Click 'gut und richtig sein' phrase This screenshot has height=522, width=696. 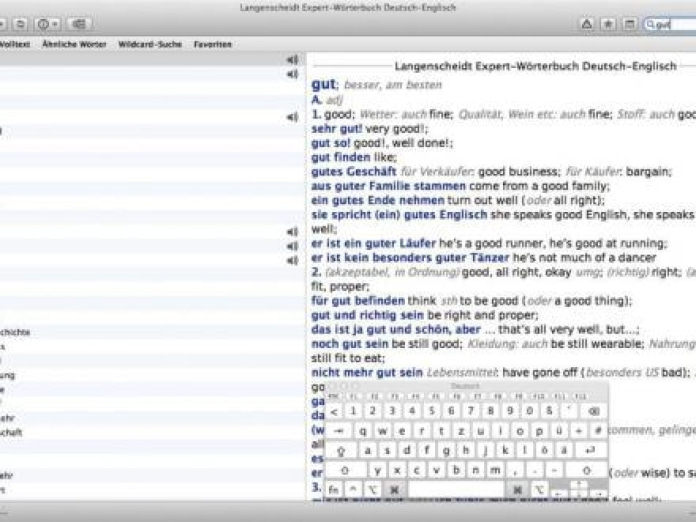click(368, 315)
